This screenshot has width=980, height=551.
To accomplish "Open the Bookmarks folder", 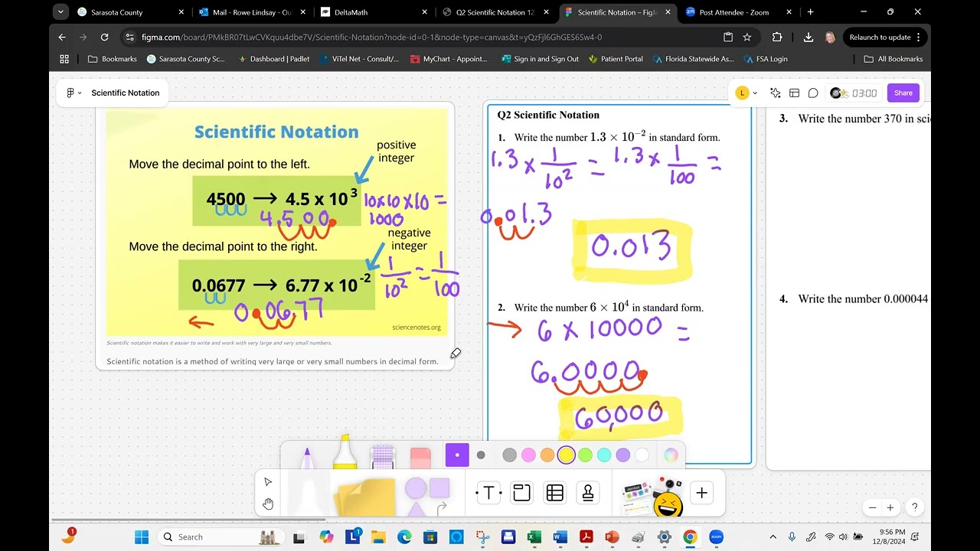I will 113,59.
